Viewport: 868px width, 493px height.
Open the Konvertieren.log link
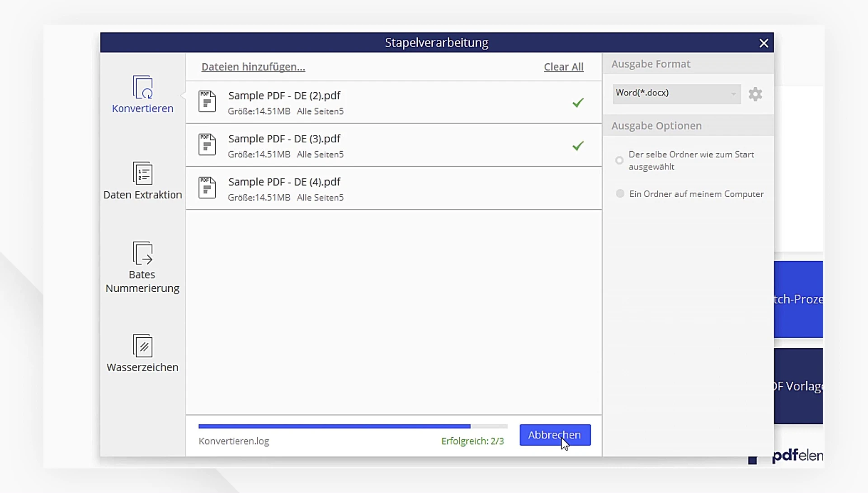pos(234,441)
